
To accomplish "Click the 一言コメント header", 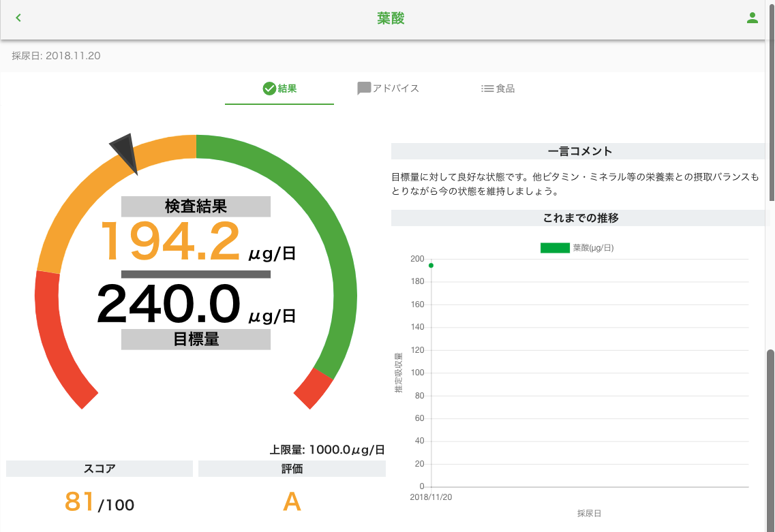I will click(x=579, y=151).
